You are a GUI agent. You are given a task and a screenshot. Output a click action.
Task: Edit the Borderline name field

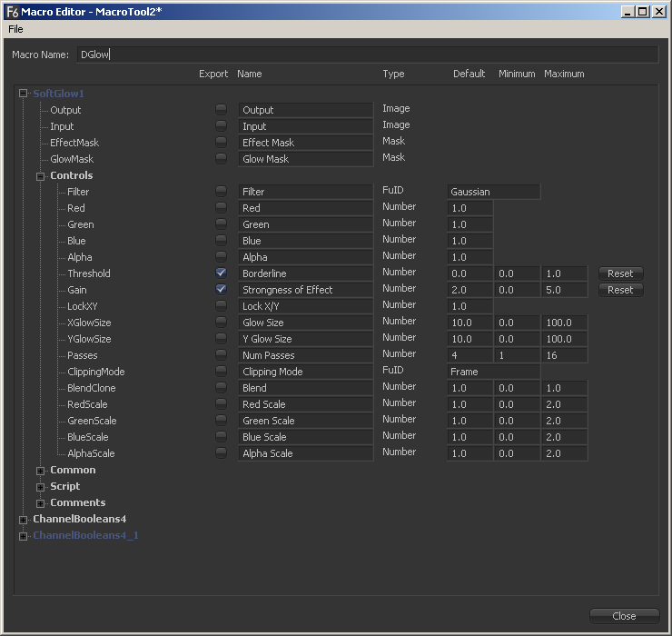pyautogui.click(x=305, y=273)
